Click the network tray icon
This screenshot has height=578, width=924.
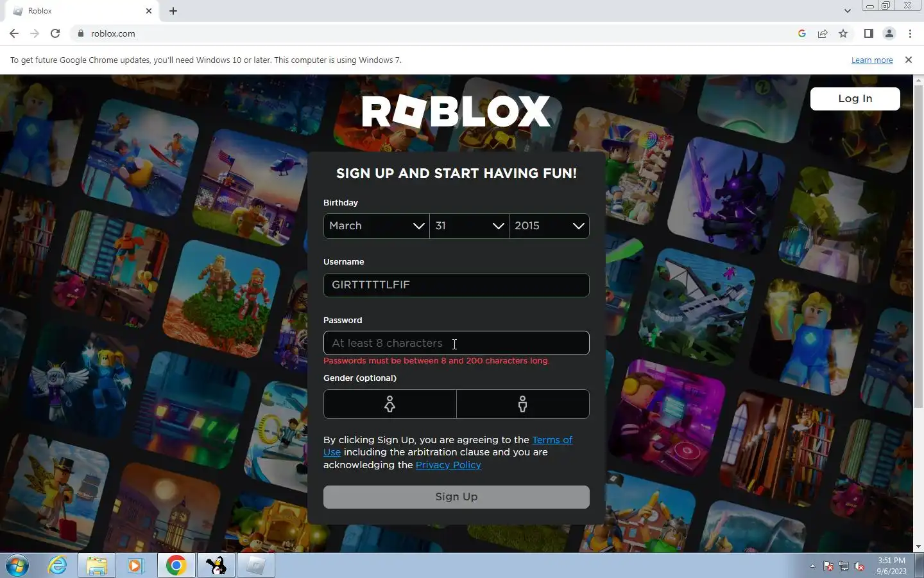coord(844,566)
